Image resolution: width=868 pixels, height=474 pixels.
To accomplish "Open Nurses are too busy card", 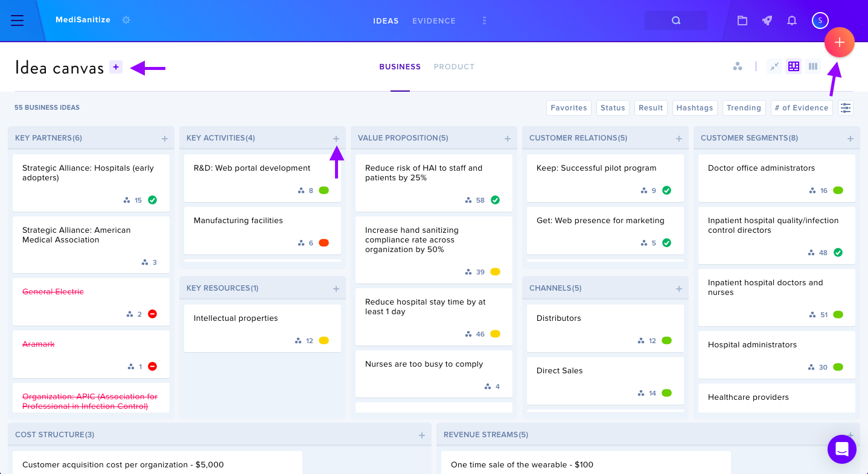I will pos(434,374).
